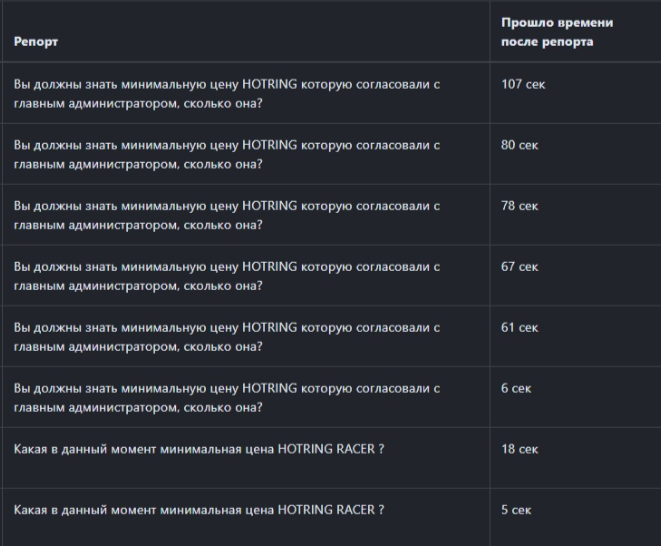Click the "6 сек" time cell
The image size is (661, 546).
pos(516,388)
